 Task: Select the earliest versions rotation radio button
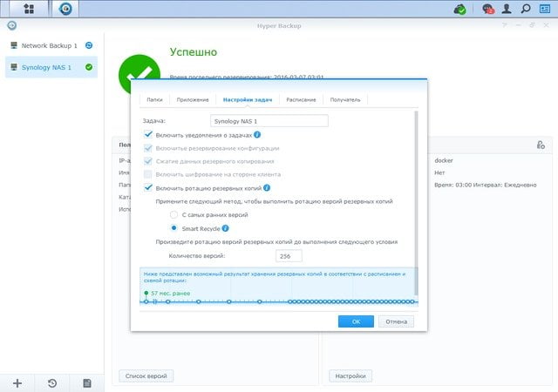click(x=174, y=214)
